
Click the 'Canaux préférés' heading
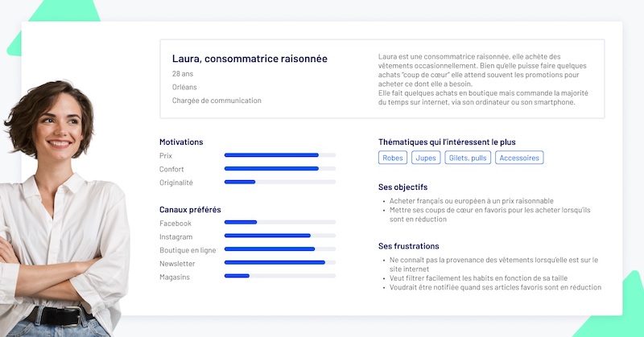click(x=190, y=210)
